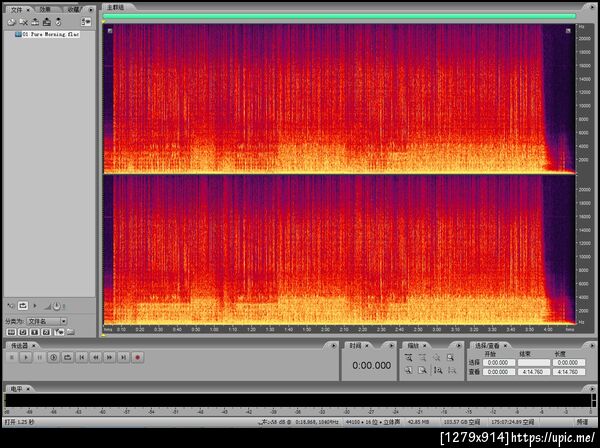Screen dimensions: 600x448
Task: Click the 0:00.000 time display
Action: click(x=371, y=365)
